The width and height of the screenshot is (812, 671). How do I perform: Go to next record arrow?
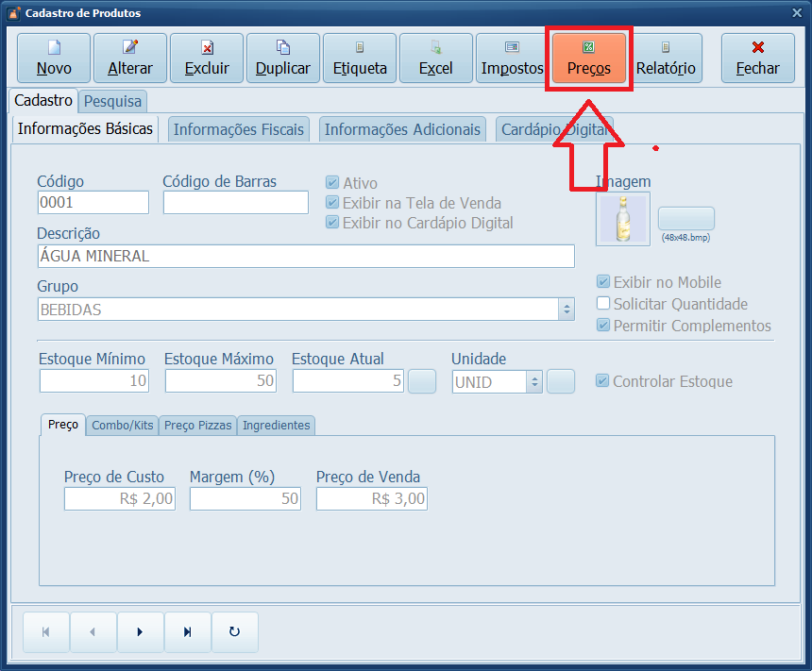click(x=140, y=632)
